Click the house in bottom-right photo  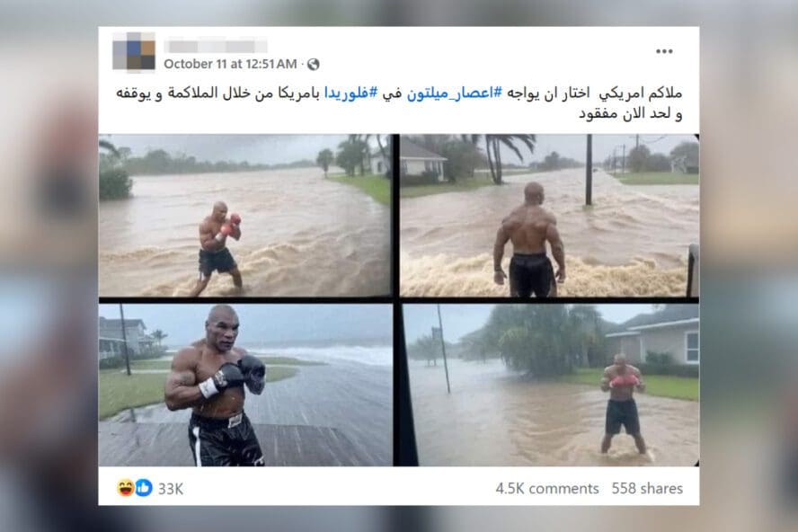656,340
